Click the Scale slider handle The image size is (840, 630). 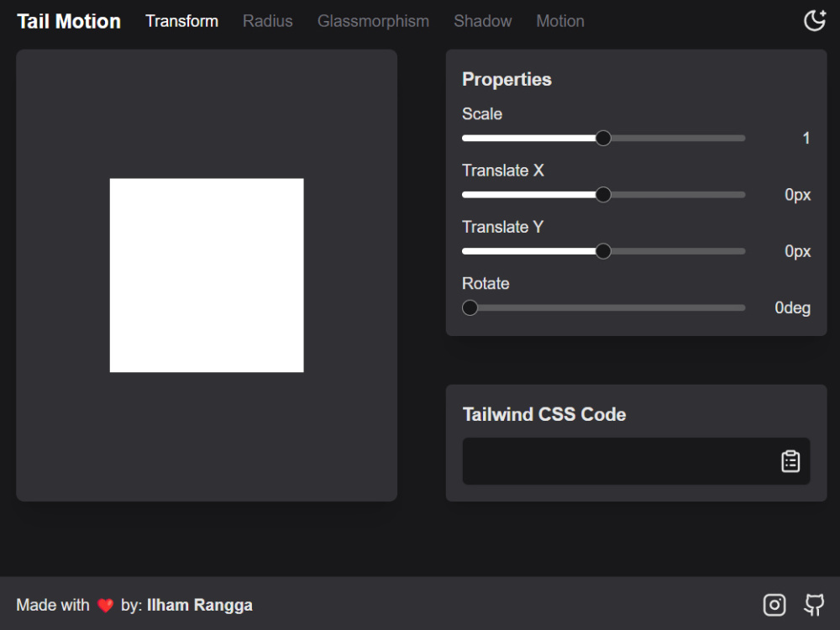[x=602, y=139]
